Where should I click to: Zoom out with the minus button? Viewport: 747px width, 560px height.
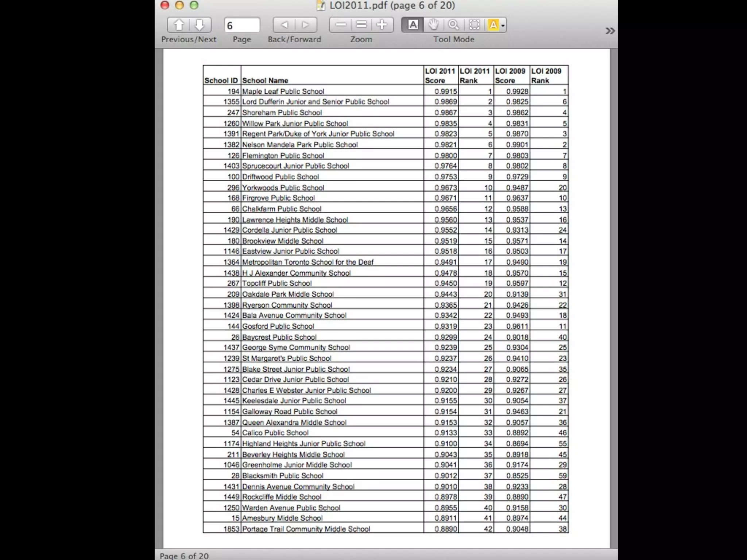[340, 25]
